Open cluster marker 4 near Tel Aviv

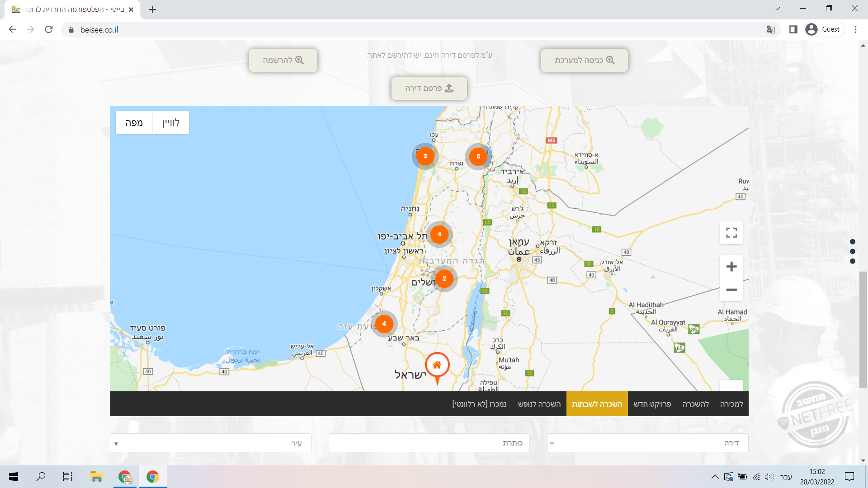point(439,234)
